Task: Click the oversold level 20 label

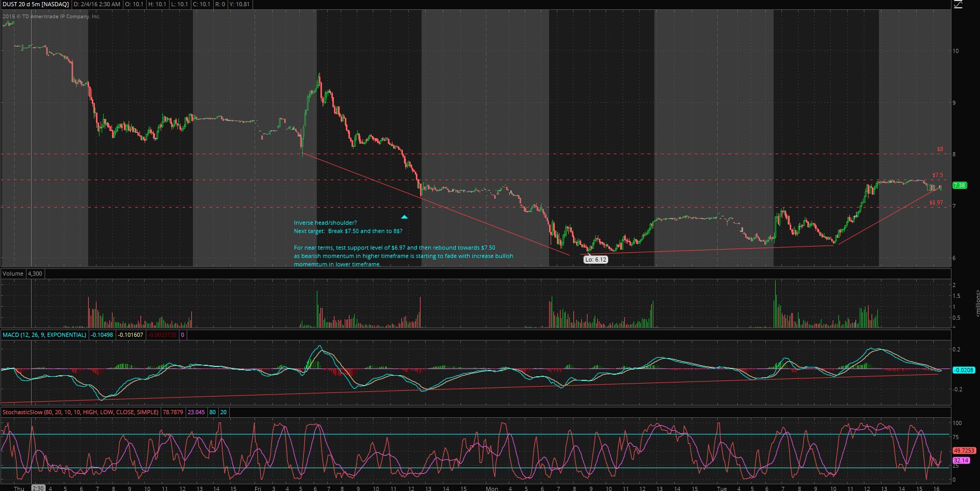Action: (223, 412)
